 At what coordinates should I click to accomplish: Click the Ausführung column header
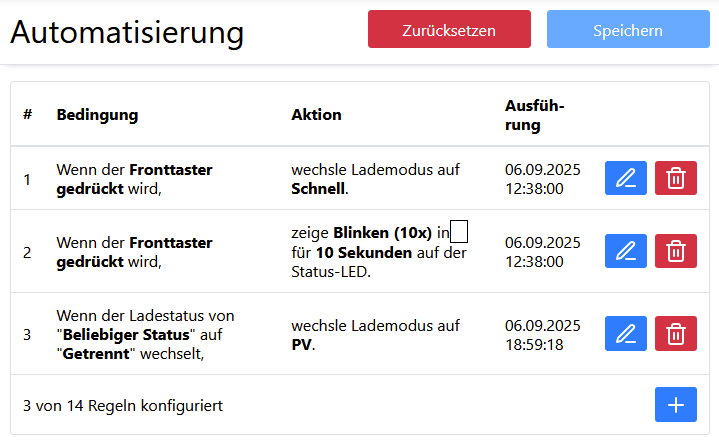(534, 115)
